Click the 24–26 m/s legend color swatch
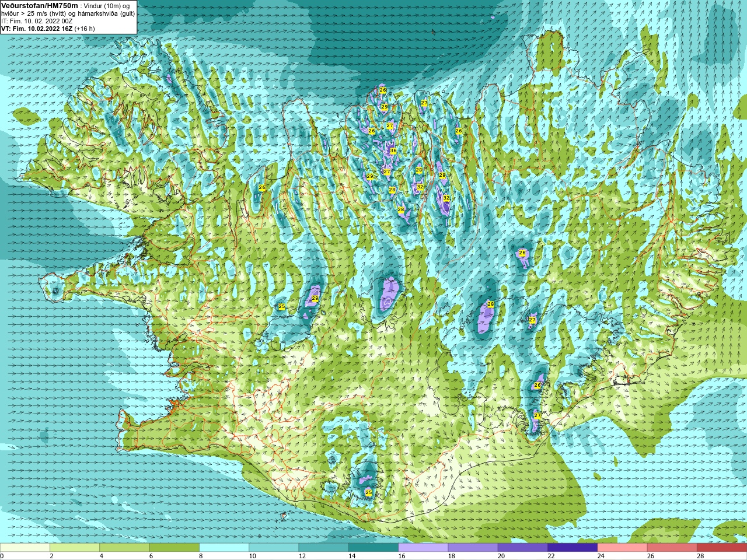The image size is (747, 560). pyautogui.click(x=623, y=548)
